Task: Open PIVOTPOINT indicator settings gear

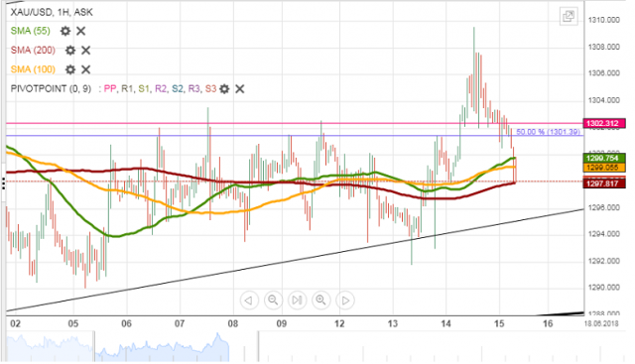Action: click(x=224, y=88)
